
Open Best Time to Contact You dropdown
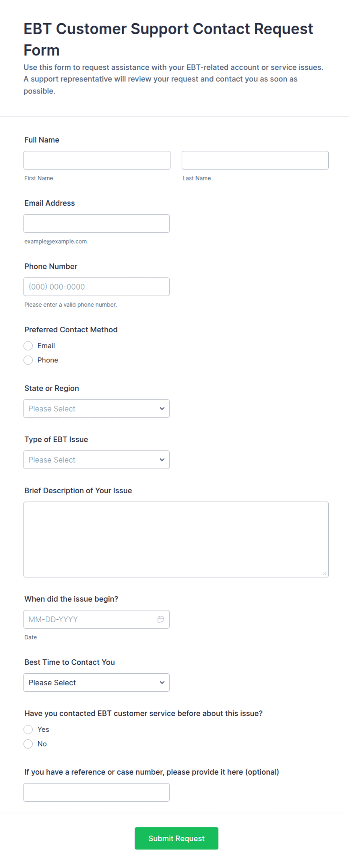[96, 682]
